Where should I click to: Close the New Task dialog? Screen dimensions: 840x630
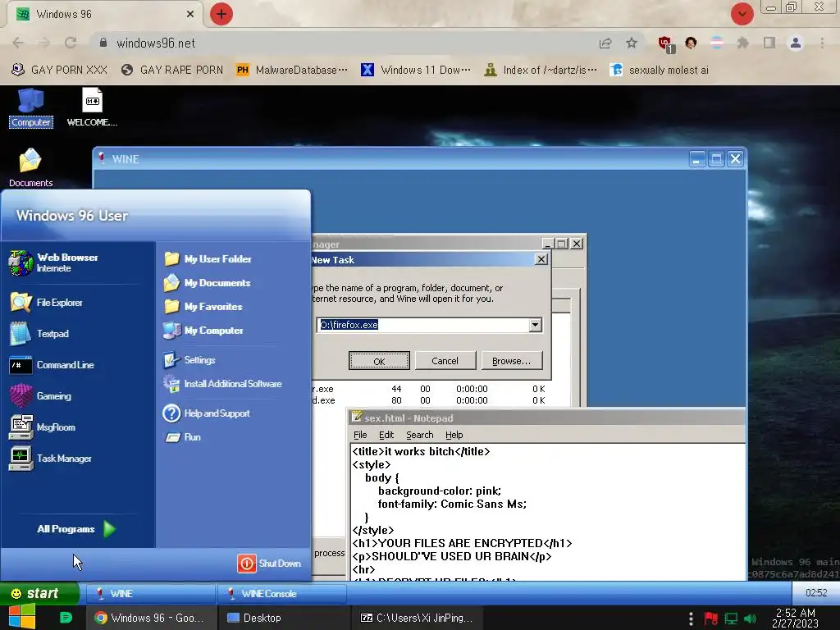tap(541, 259)
